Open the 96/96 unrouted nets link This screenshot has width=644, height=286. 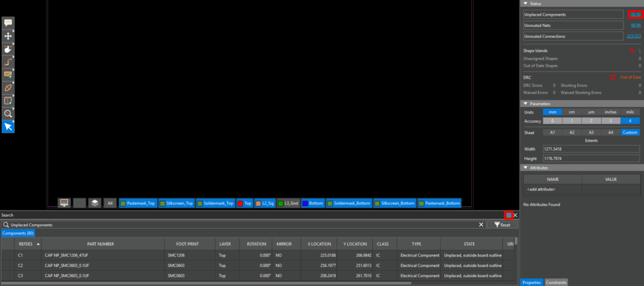[635, 25]
